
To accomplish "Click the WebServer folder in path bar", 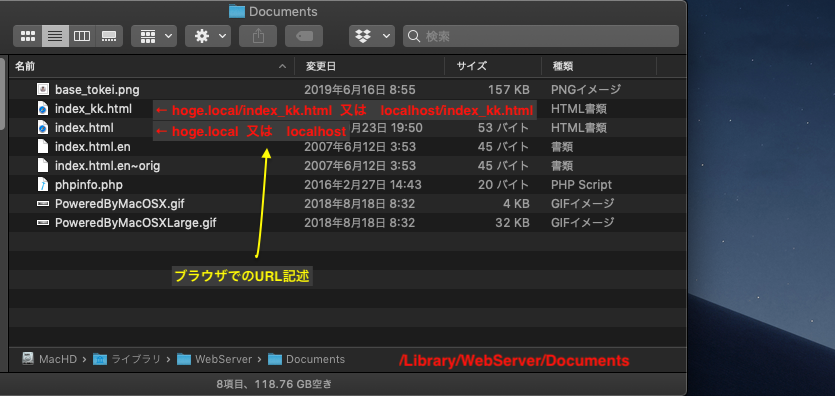I will tap(215, 359).
